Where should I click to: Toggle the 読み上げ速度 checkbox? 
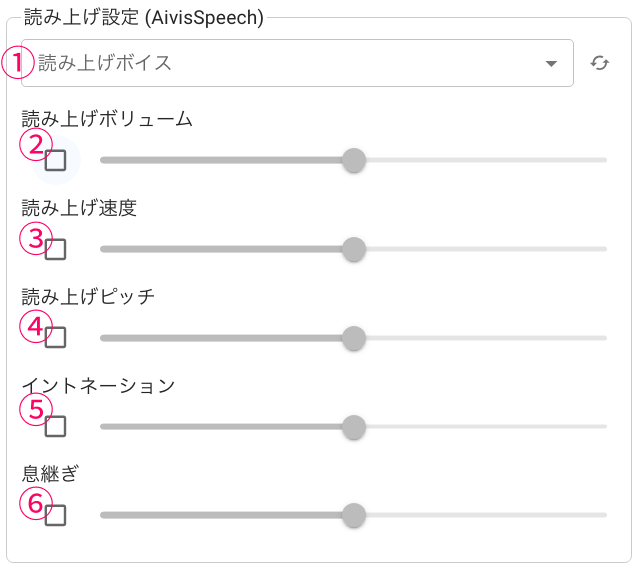[56, 249]
